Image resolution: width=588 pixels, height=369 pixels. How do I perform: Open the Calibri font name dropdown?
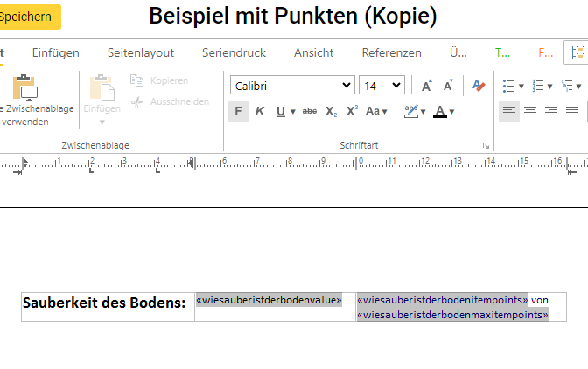coord(291,86)
